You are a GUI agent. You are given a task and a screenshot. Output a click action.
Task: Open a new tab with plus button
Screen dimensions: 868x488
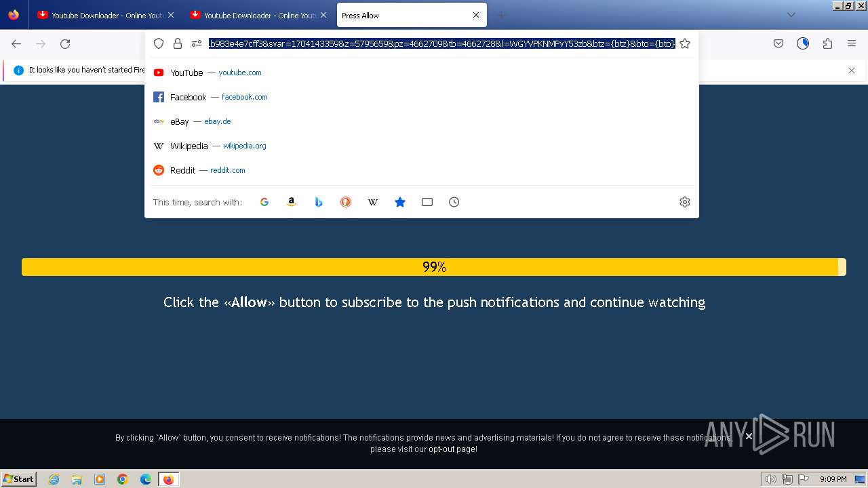tap(501, 15)
